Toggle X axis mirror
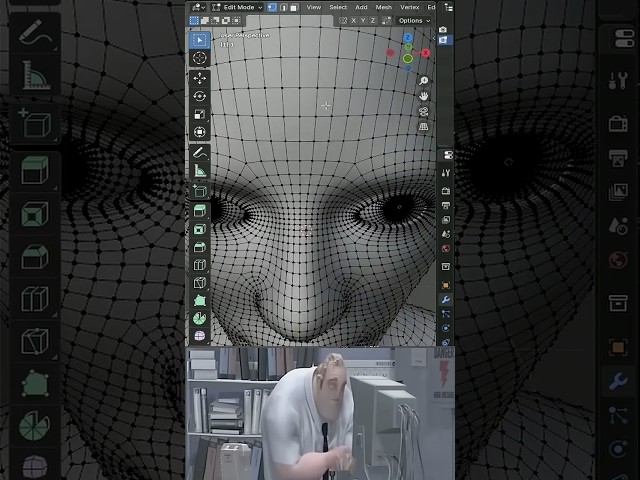Image resolution: width=640 pixels, height=480 pixels. [353, 20]
